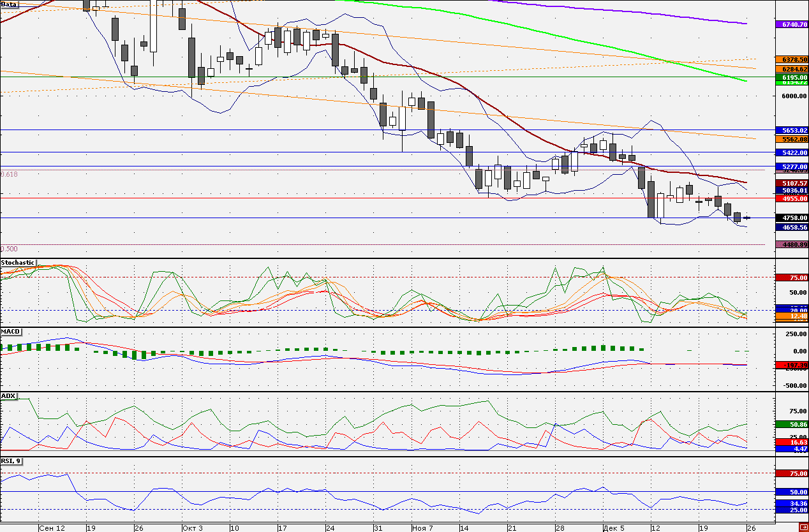Screen dimensions: 809x532
Task: Click the Окт 3 date on time axis
Action: 192,528
